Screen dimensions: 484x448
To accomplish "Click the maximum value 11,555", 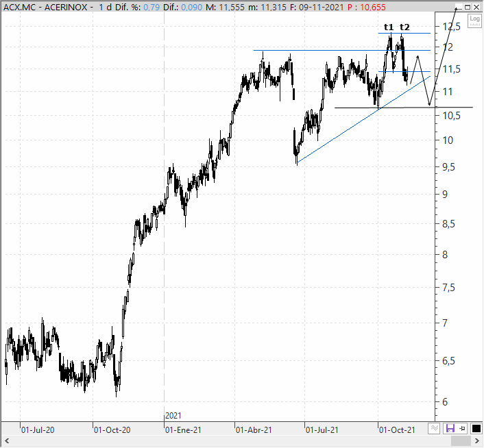I will 232,7.
